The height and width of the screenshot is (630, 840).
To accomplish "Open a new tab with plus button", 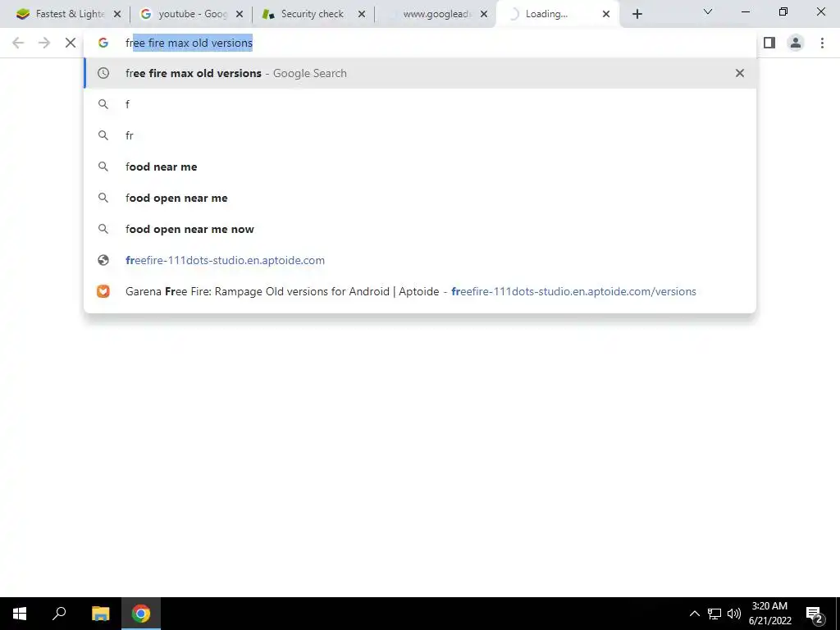I will (x=637, y=15).
